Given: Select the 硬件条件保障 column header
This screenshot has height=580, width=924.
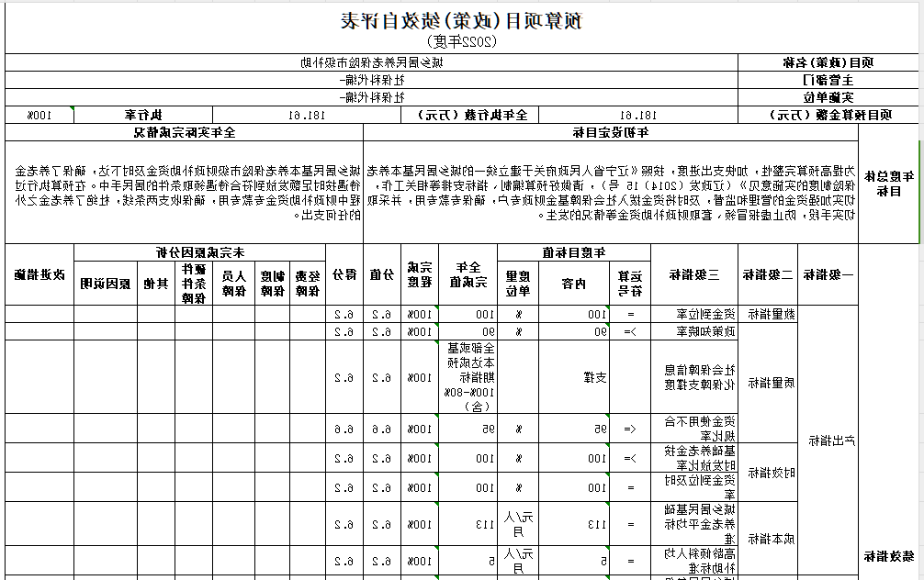Looking at the screenshot, I should pyautogui.click(x=193, y=284).
